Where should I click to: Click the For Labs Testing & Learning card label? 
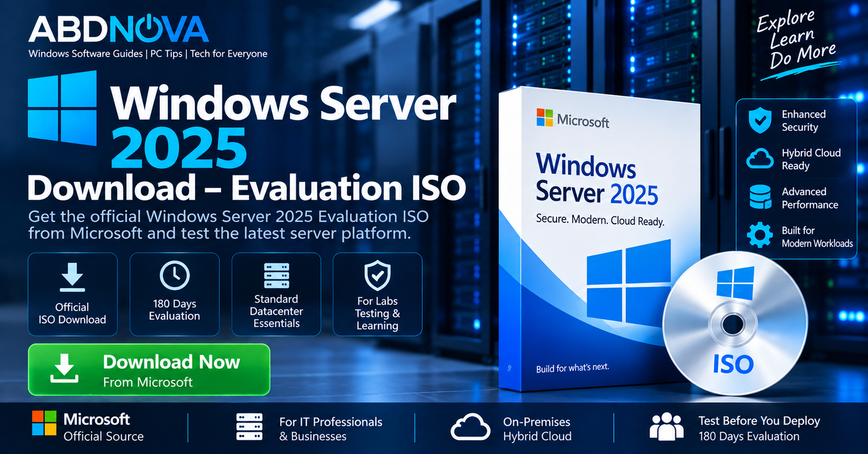[x=378, y=314]
